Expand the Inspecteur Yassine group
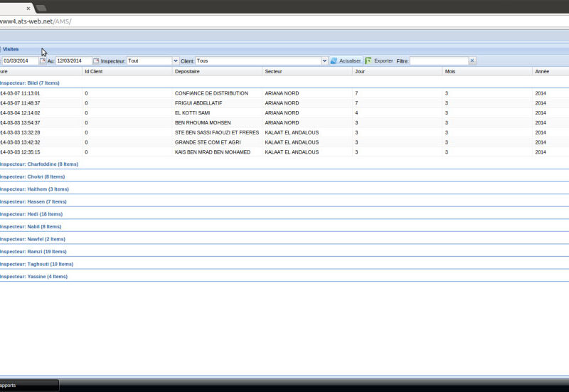The height and width of the screenshot is (392, 569). [34, 277]
